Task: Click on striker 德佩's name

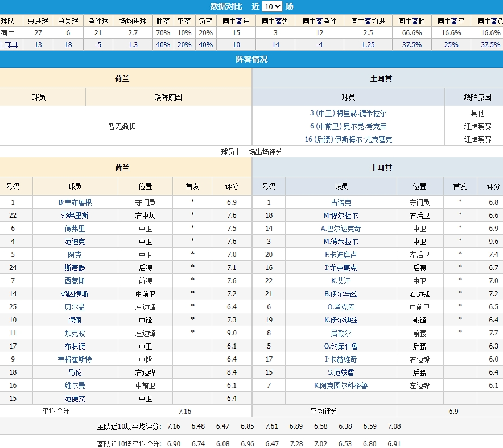Action: [75, 320]
